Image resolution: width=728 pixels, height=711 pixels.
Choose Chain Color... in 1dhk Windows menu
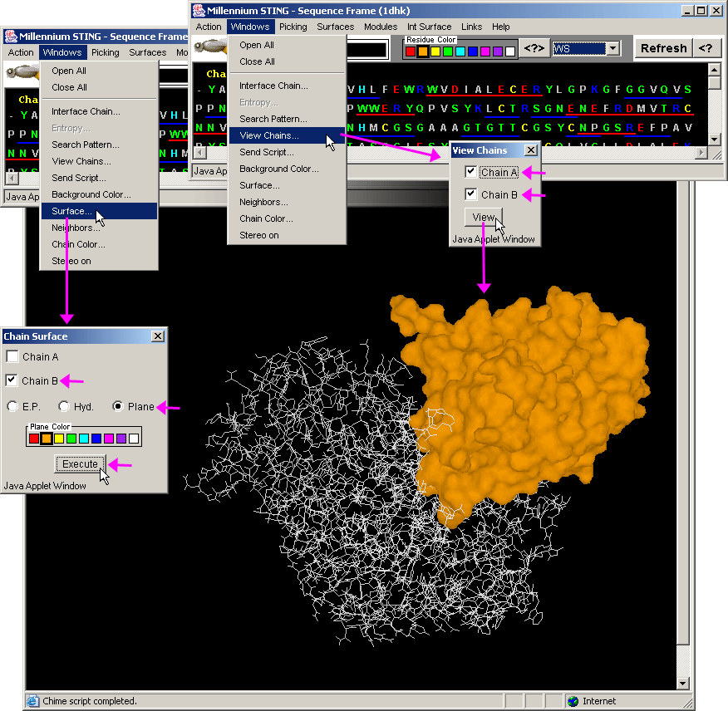pyautogui.click(x=287, y=218)
